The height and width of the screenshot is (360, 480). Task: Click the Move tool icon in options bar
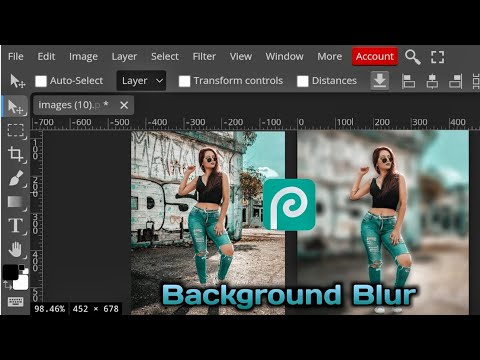tap(17, 81)
